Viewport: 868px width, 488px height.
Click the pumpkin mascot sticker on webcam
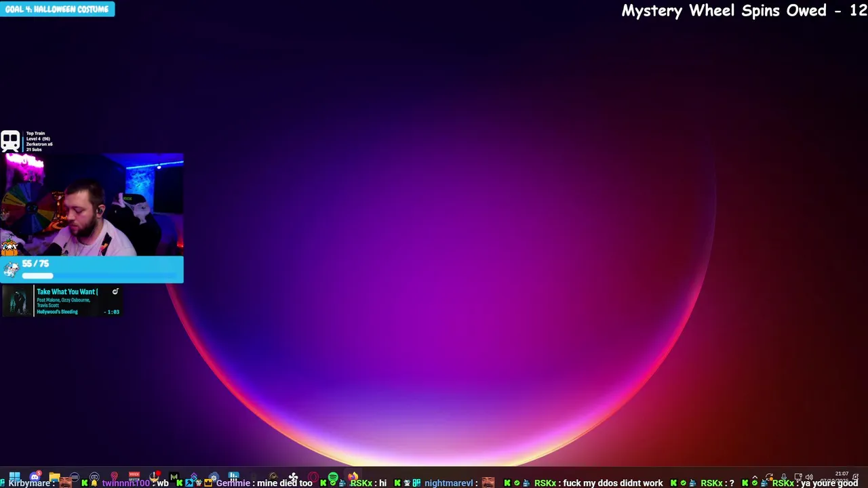9,247
